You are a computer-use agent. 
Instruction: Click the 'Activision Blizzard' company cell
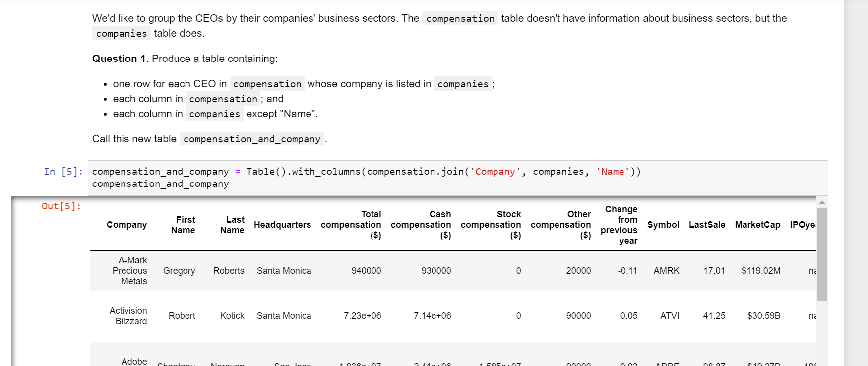pyautogui.click(x=128, y=316)
